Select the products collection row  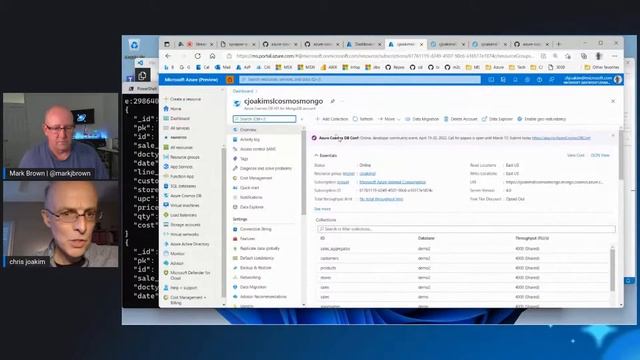pos(464,268)
